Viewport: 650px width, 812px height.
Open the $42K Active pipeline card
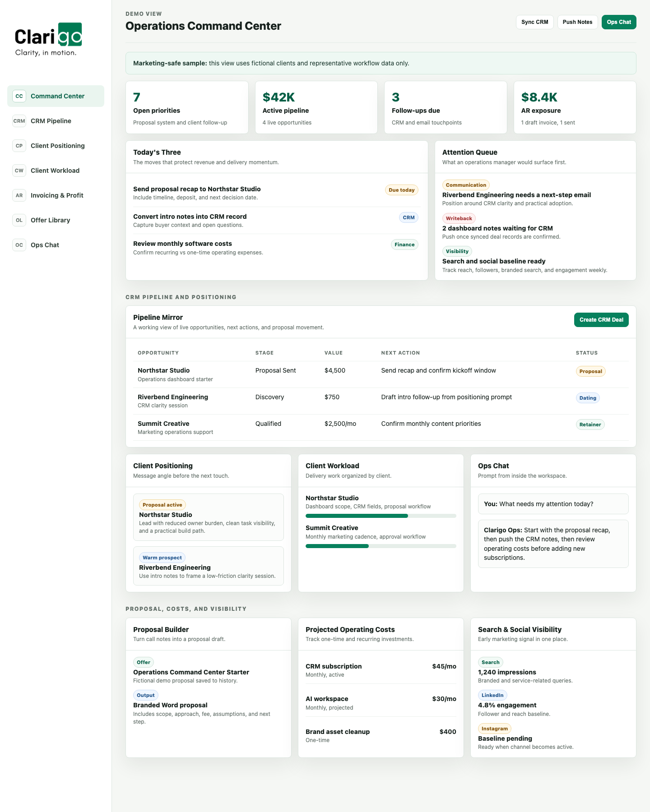316,107
